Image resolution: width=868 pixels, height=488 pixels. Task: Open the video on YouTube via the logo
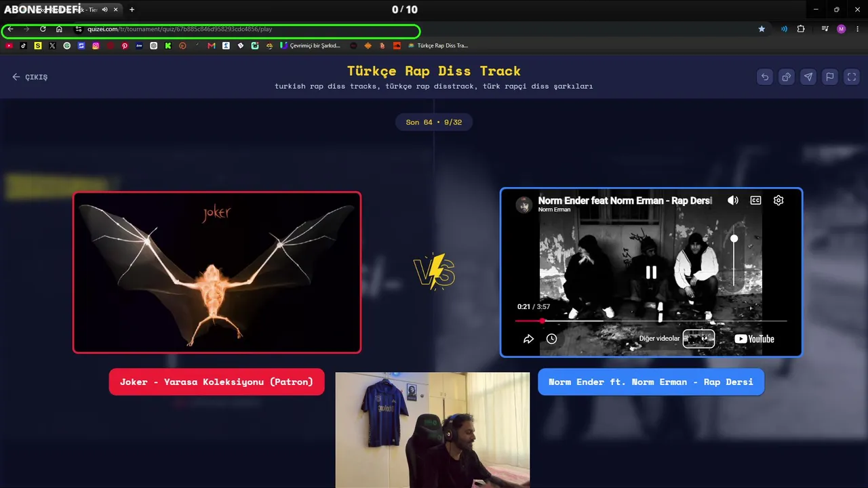754,339
